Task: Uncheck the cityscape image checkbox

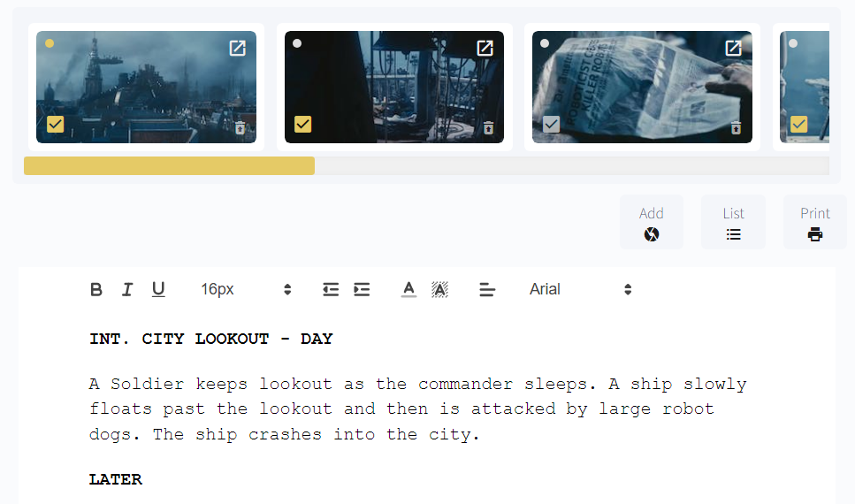Action: pos(55,125)
